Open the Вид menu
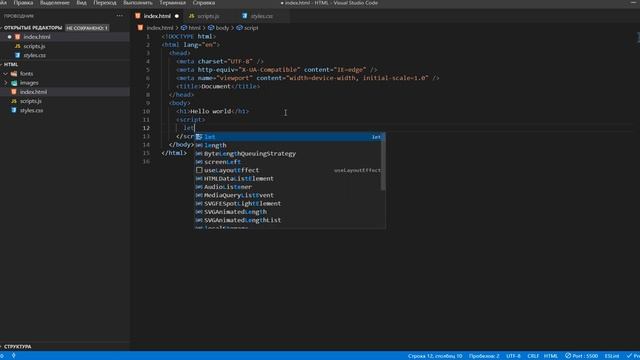This screenshot has height=360, width=640. [x=82, y=3]
